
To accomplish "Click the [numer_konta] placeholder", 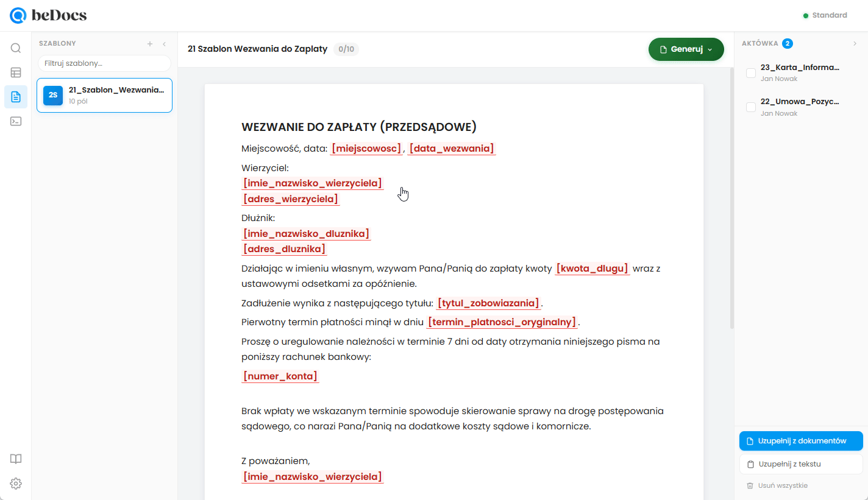I will tap(280, 376).
